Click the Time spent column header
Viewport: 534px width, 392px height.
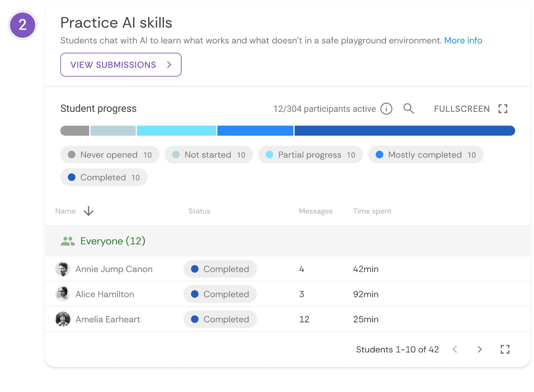click(x=372, y=211)
